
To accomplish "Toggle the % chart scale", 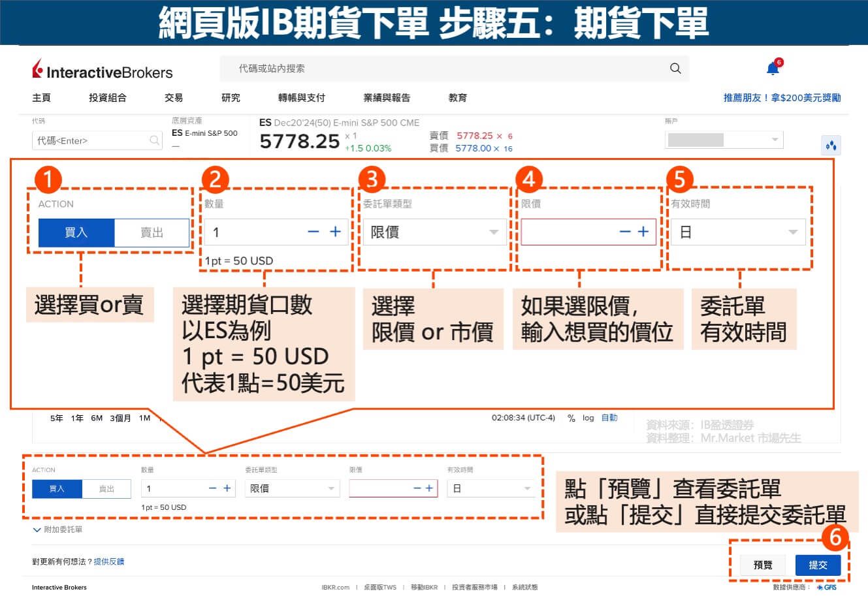I will (571, 418).
